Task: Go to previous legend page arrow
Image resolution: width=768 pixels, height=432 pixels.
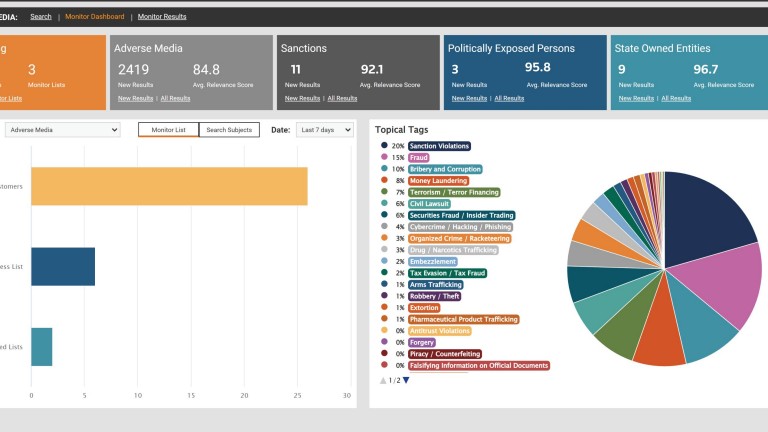Action: point(383,380)
